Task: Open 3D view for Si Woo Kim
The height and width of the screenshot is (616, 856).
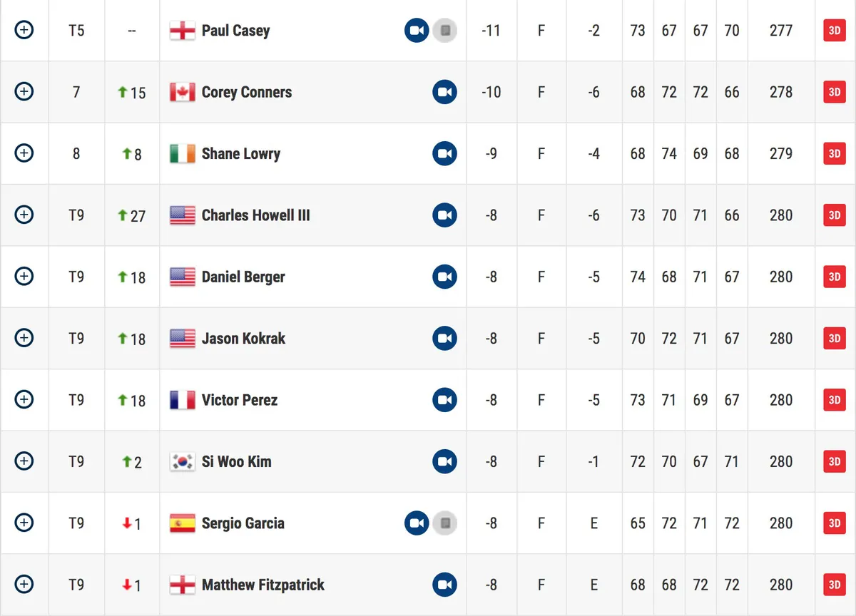Action: pos(835,462)
